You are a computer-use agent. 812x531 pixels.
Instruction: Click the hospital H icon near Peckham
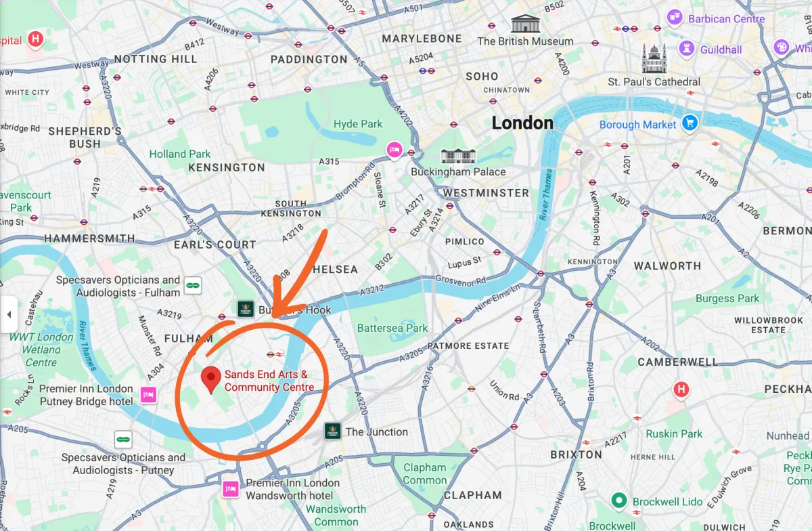click(681, 389)
